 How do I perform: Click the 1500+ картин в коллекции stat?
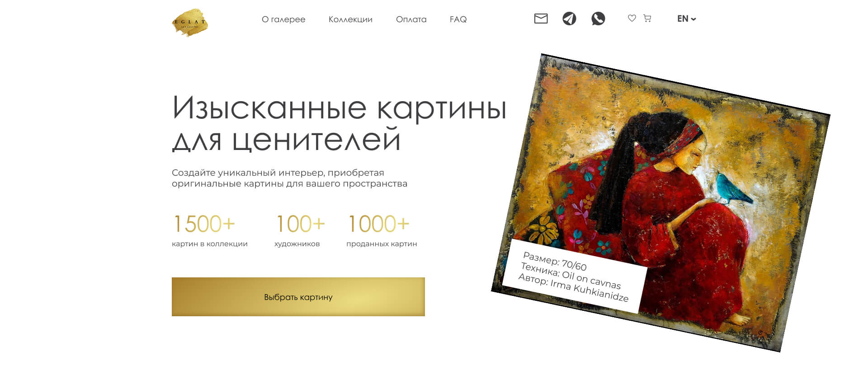point(210,230)
